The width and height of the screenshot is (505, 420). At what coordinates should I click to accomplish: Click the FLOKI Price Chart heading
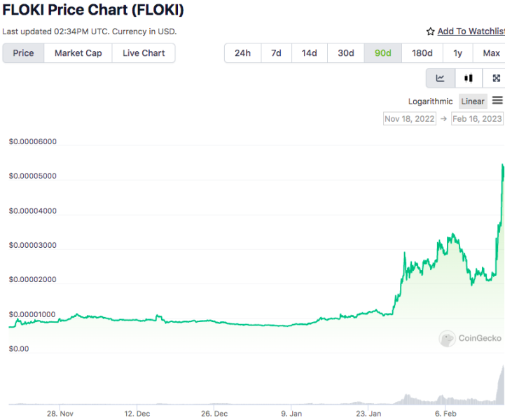(x=93, y=10)
